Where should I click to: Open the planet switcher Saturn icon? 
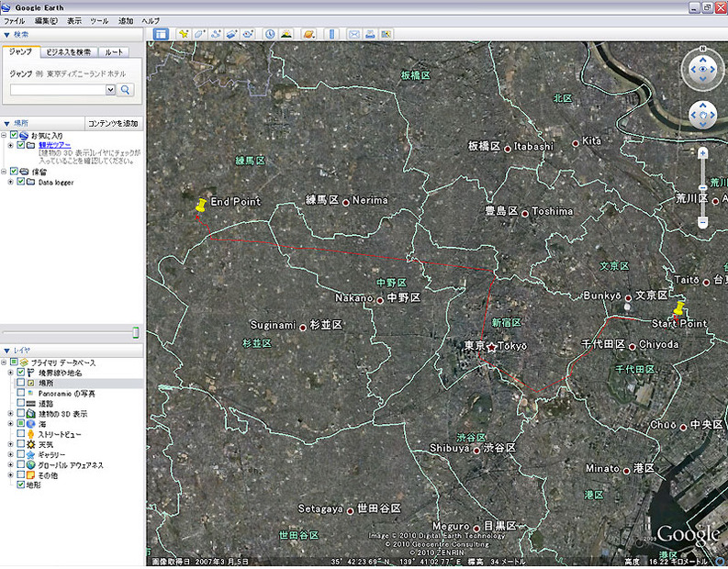[x=308, y=34]
